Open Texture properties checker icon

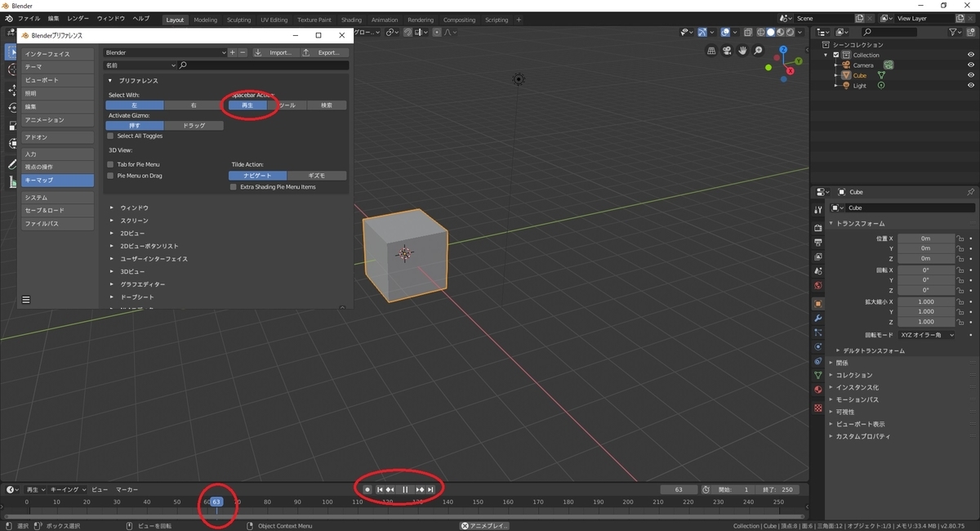click(x=818, y=407)
